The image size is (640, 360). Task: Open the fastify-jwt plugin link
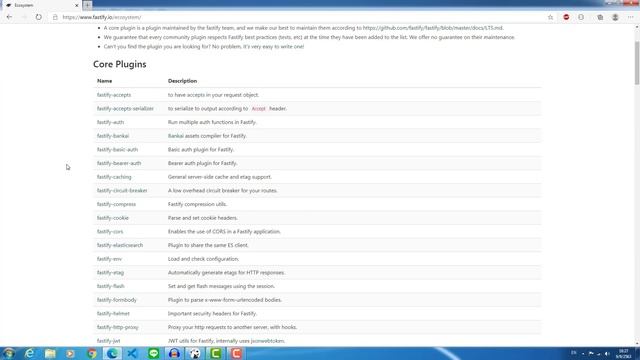[x=109, y=341]
